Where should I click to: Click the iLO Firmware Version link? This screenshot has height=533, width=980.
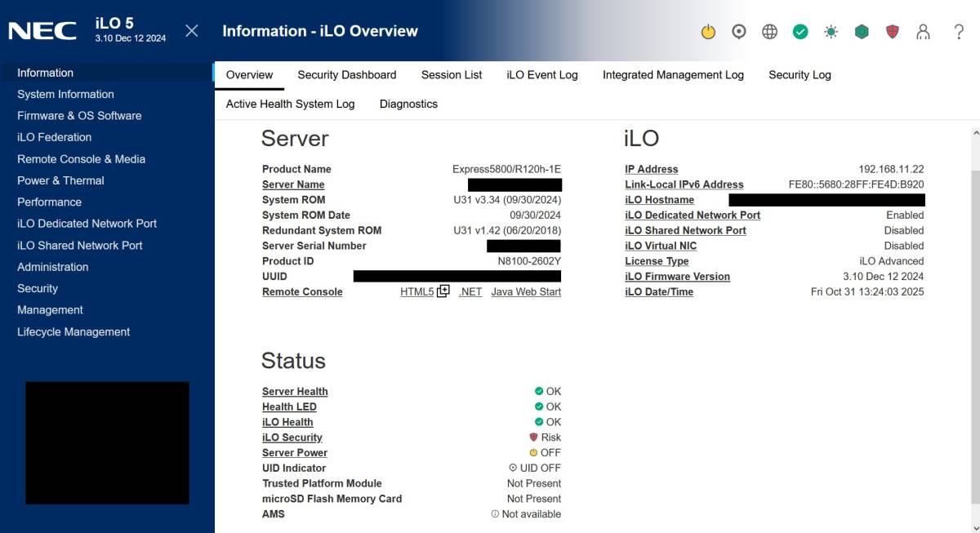677,277
